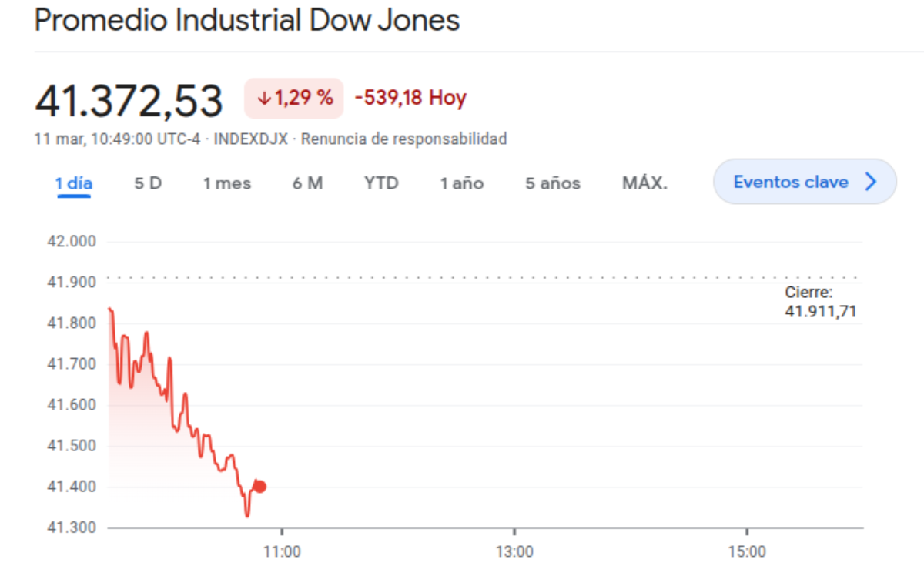
Task: Click the Promedio Industrial Dow Jones title
Action: [247, 21]
